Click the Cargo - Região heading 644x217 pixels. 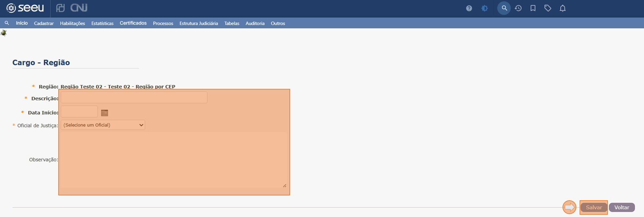(41, 62)
